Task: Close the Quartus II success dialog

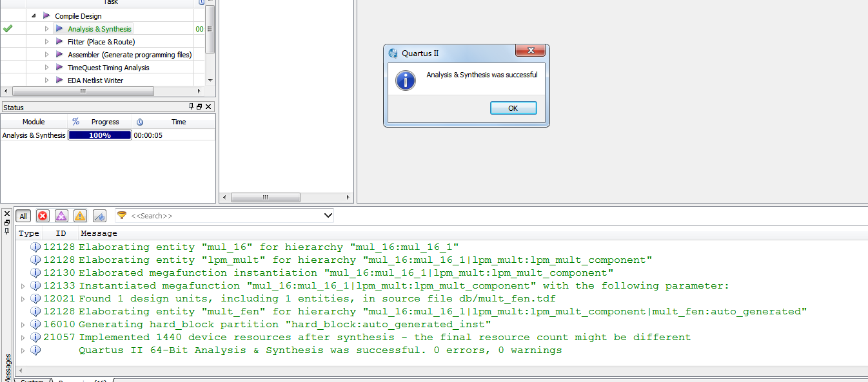Action: [531, 52]
